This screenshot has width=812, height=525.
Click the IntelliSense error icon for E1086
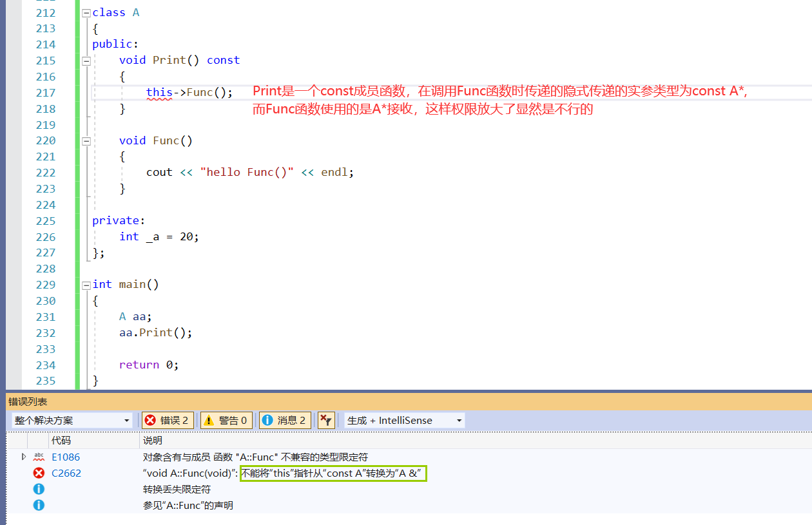point(39,457)
